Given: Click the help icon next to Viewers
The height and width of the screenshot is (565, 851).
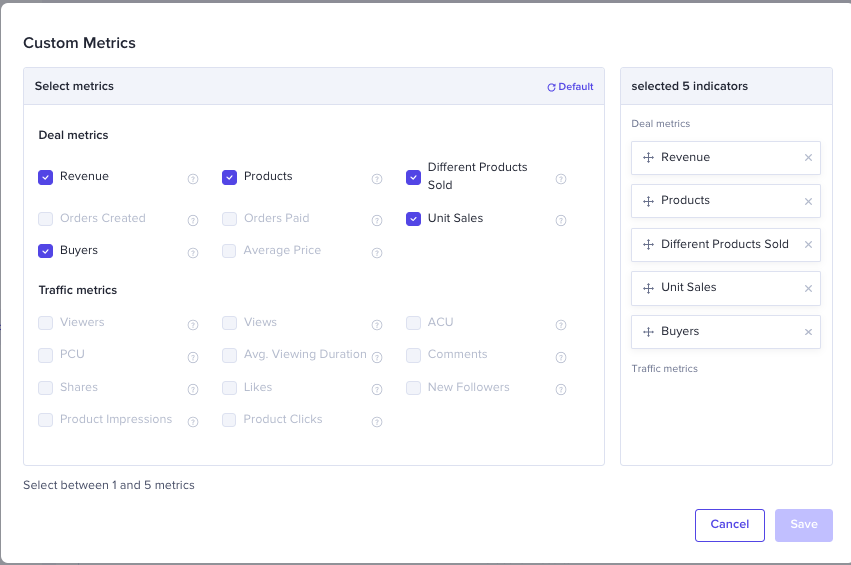Looking at the screenshot, I should [193, 325].
